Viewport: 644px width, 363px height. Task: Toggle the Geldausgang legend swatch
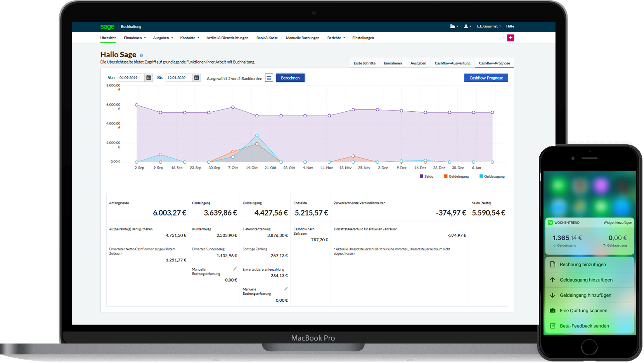coord(481,176)
